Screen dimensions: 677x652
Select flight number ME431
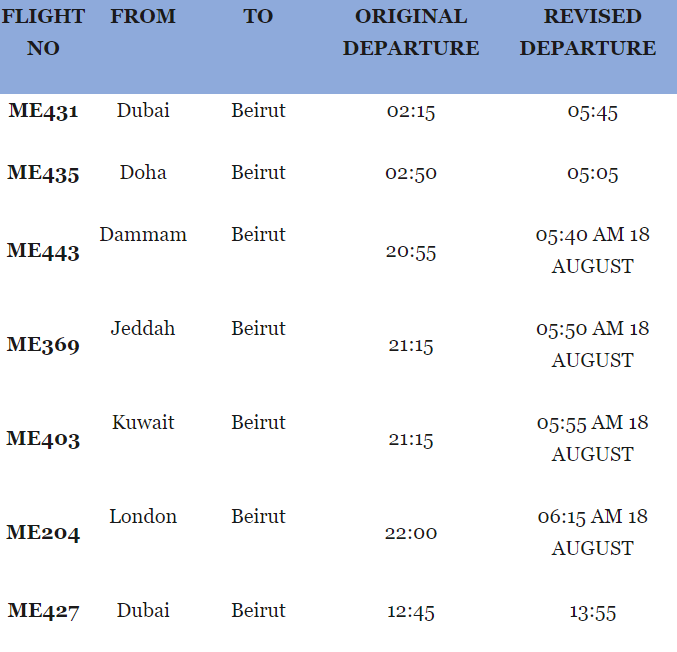coord(43,111)
